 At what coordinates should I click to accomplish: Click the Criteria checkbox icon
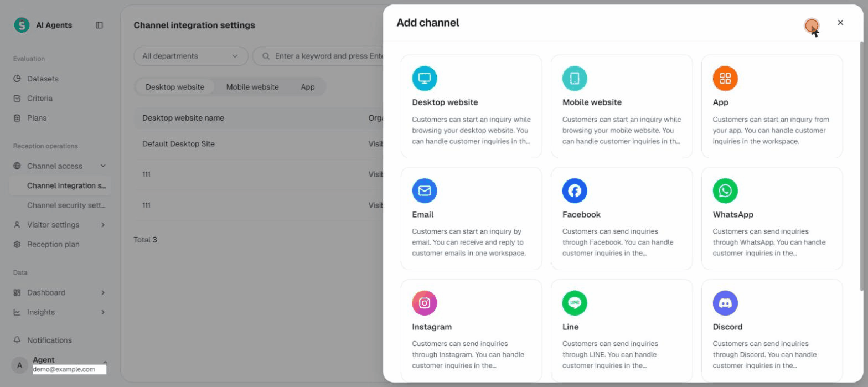(17, 99)
